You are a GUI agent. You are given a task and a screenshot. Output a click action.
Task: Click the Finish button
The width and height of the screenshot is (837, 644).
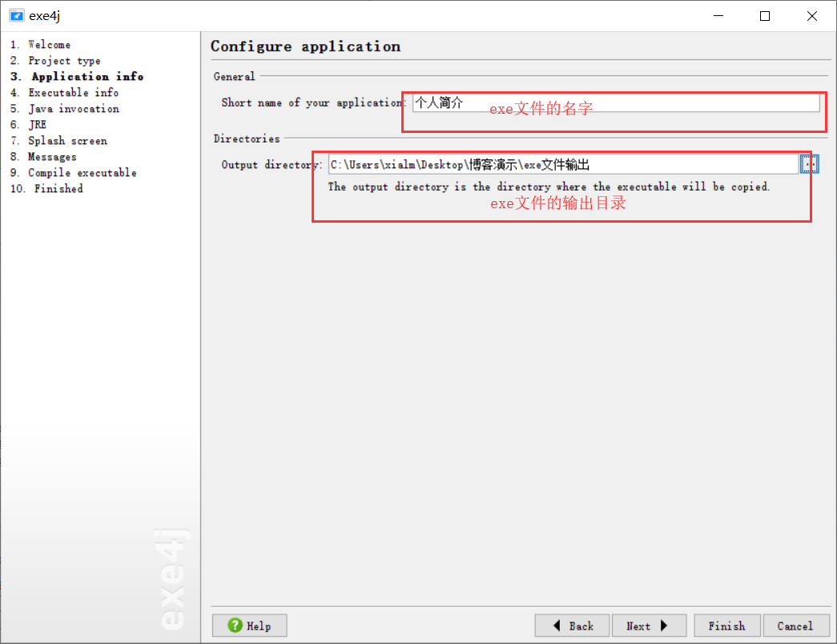[726, 626]
